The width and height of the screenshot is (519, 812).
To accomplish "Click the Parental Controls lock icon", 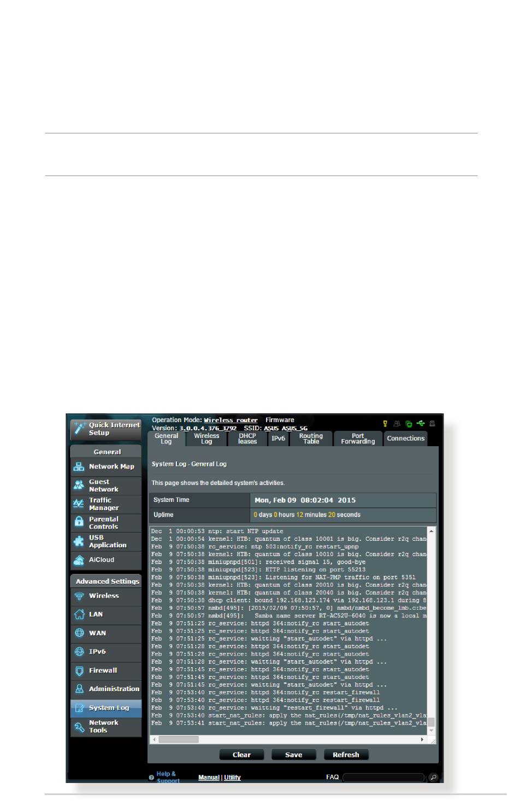I will pos(79,522).
